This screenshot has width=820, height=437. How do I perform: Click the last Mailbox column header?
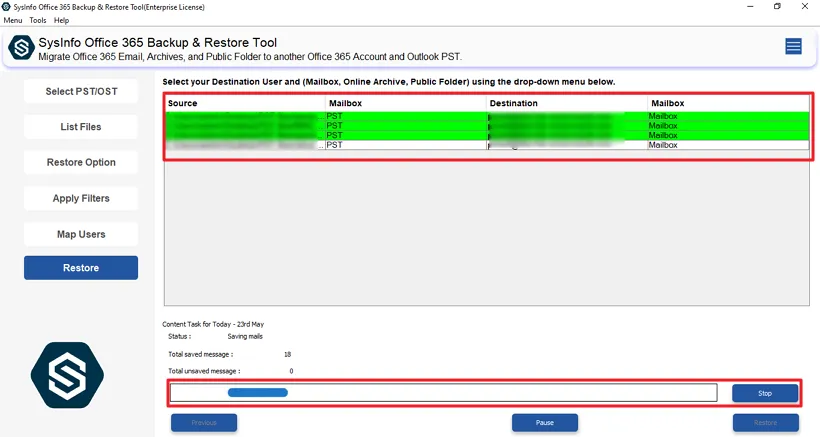(728, 103)
